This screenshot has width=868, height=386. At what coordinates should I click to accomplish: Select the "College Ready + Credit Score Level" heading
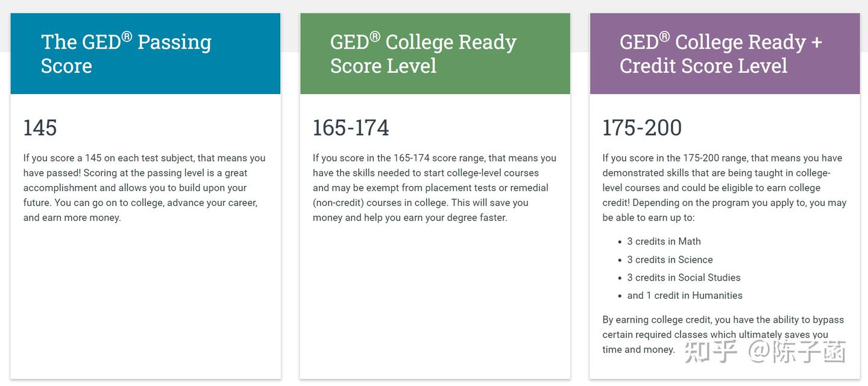(x=720, y=54)
